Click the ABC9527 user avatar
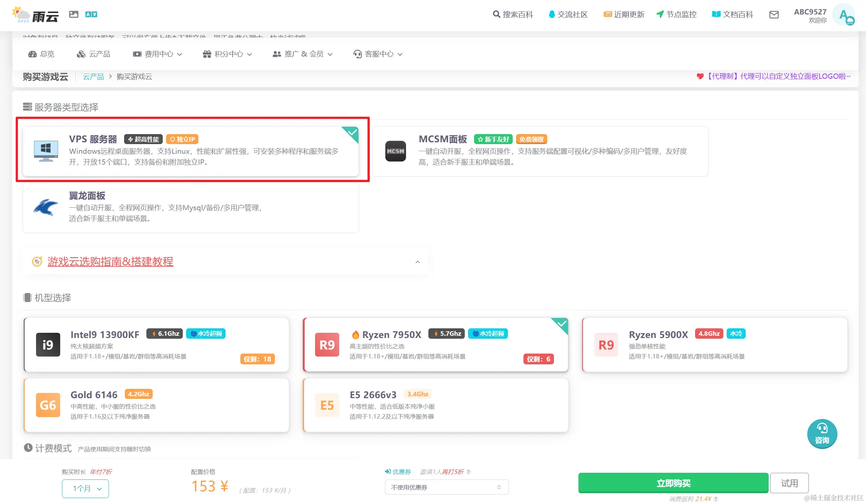 tap(844, 15)
